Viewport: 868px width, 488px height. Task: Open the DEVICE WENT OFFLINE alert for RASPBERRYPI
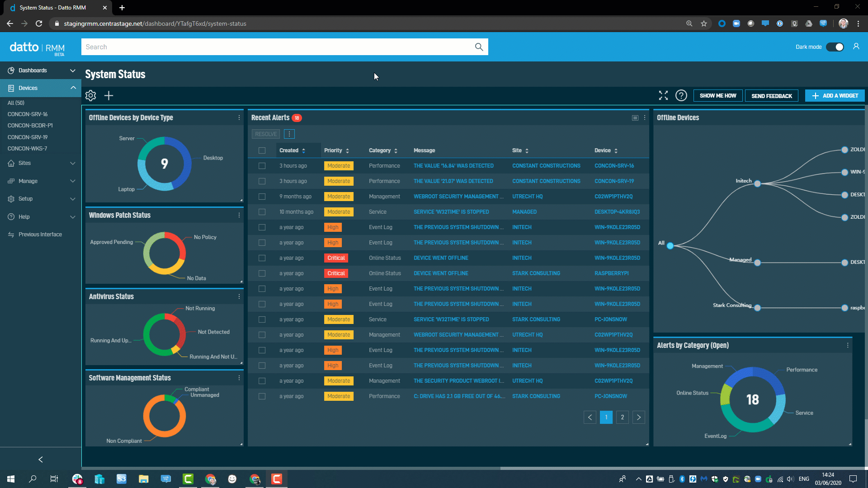pos(441,273)
